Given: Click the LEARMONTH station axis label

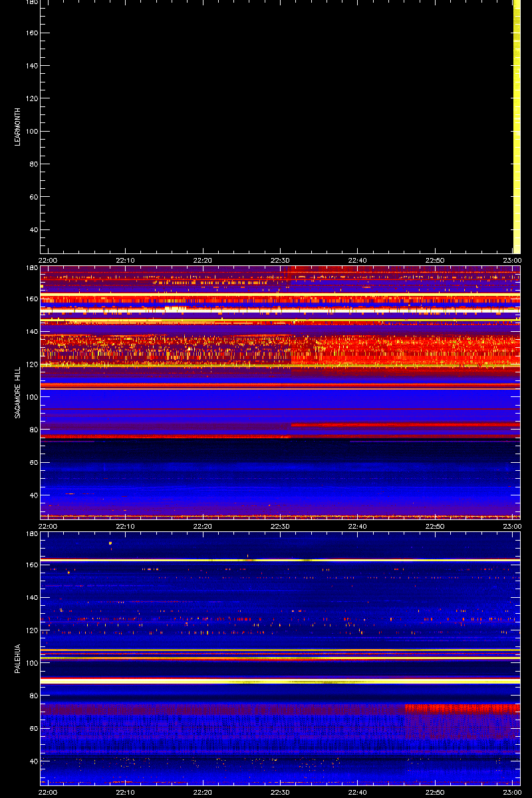Looking at the screenshot, I should coord(19,127).
